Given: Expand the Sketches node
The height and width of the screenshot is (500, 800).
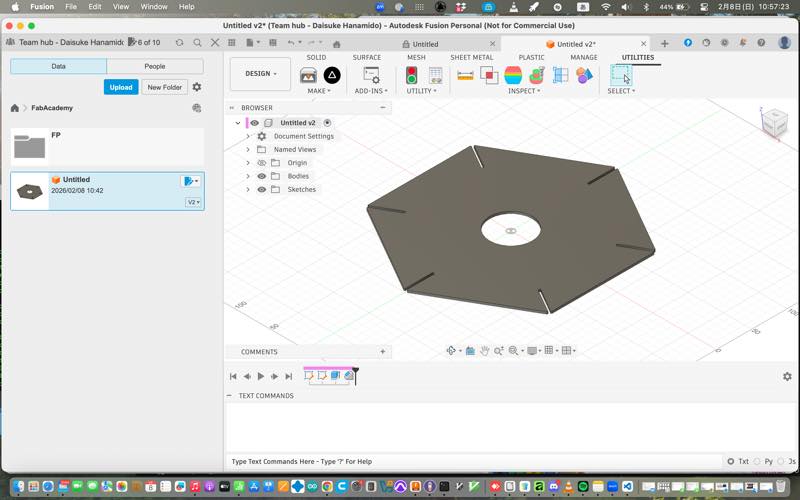Looking at the screenshot, I should click(x=248, y=189).
